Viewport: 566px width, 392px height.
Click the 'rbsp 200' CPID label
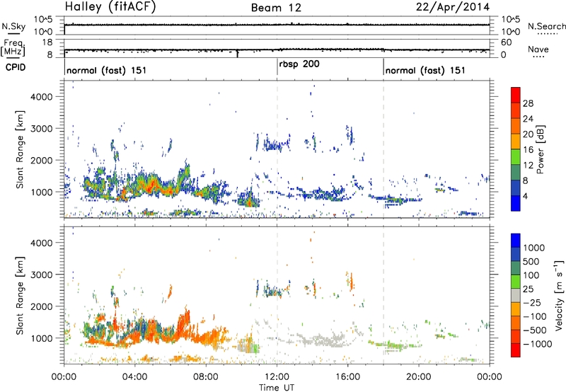click(x=299, y=64)
